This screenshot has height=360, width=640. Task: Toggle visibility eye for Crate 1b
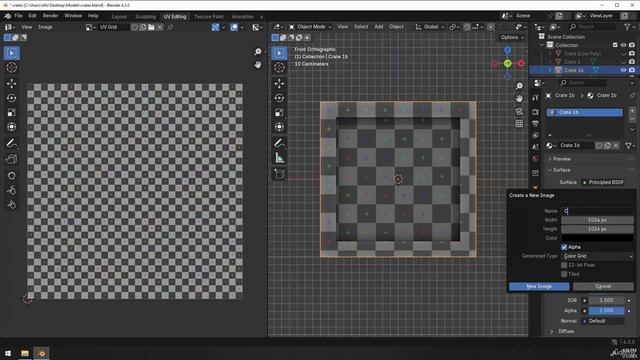(623, 70)
